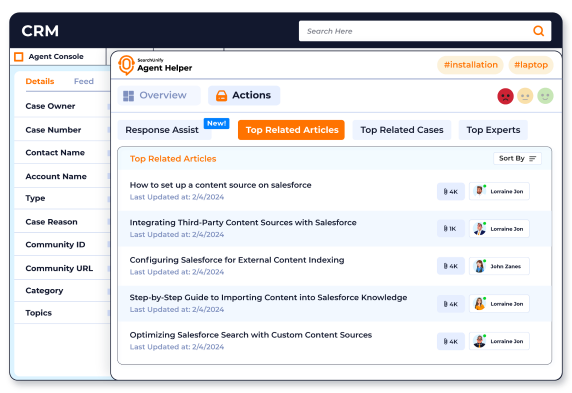
Task: Click the CRM title in header
Action: (x=40, y=31)
